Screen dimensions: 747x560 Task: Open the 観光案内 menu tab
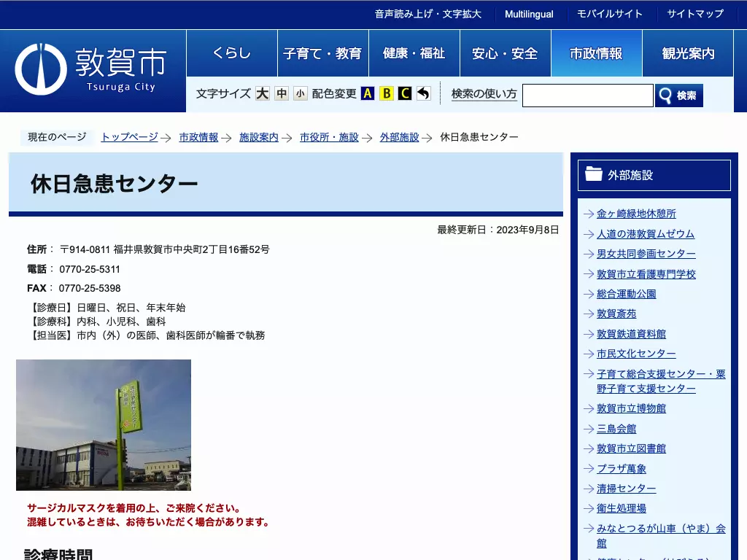pos(688,52)
